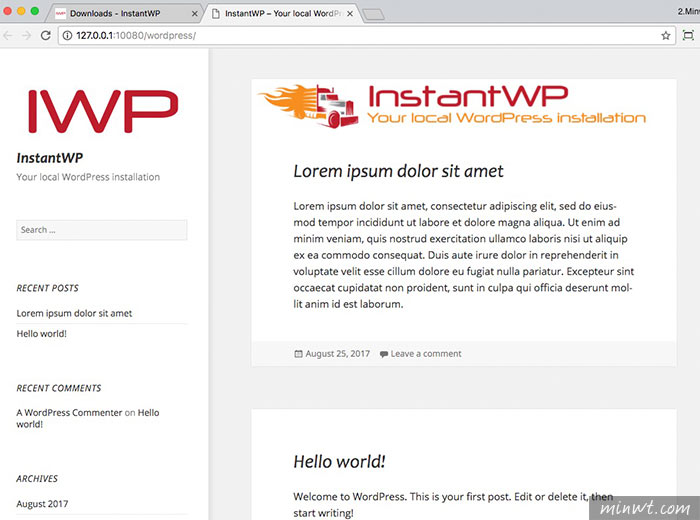This screenshot has height=520, width=700.
Task: Click the Recent Posts widget heading
Action: pyautogui.click(x=47, y=288)
